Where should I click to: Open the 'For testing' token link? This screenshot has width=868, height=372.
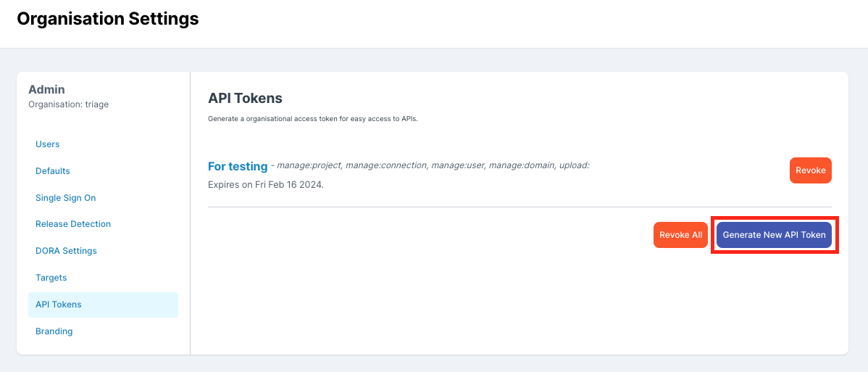click(238, 166)
